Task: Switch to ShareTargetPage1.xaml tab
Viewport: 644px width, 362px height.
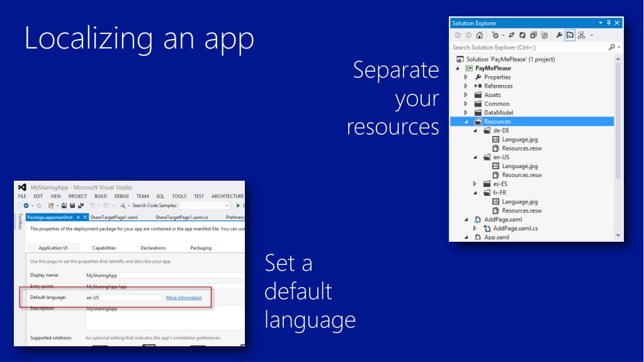Action: [x=114, y=217]
